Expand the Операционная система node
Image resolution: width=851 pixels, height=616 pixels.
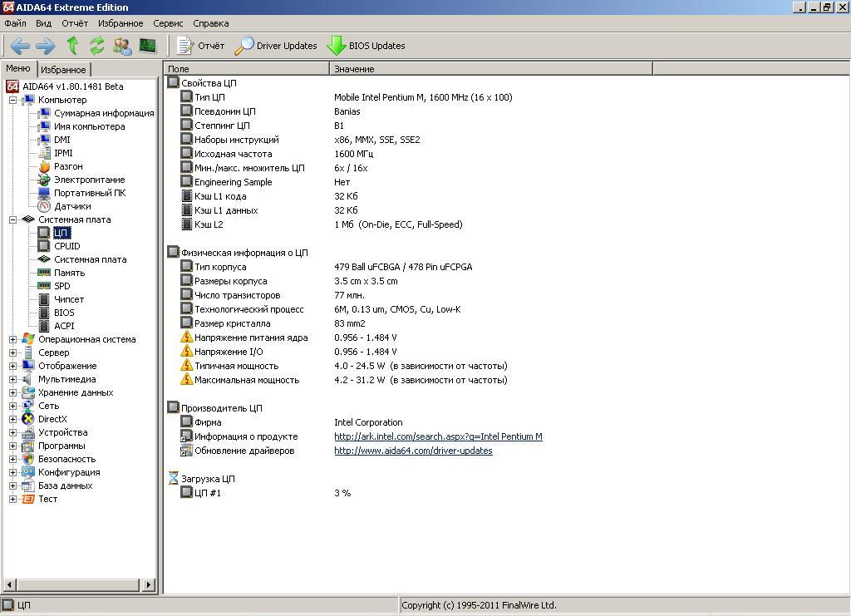point(12,339)
